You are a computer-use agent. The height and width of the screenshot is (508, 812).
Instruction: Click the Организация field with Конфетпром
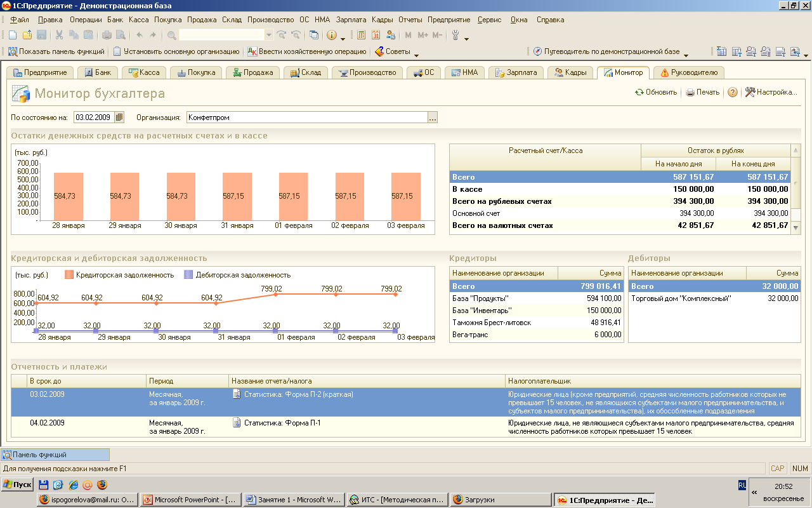[x=307, y=117]
